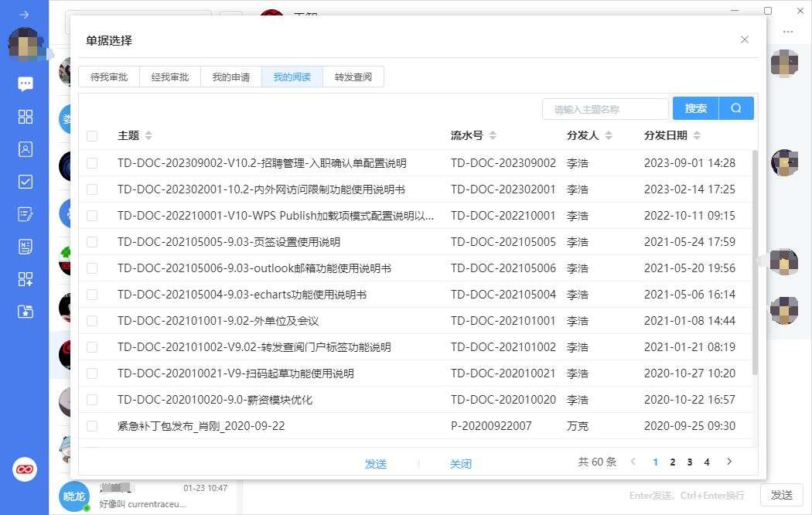Click the 发送 link in dialog footer
This screenshot has height=515, width=812.
coord(376,464)
